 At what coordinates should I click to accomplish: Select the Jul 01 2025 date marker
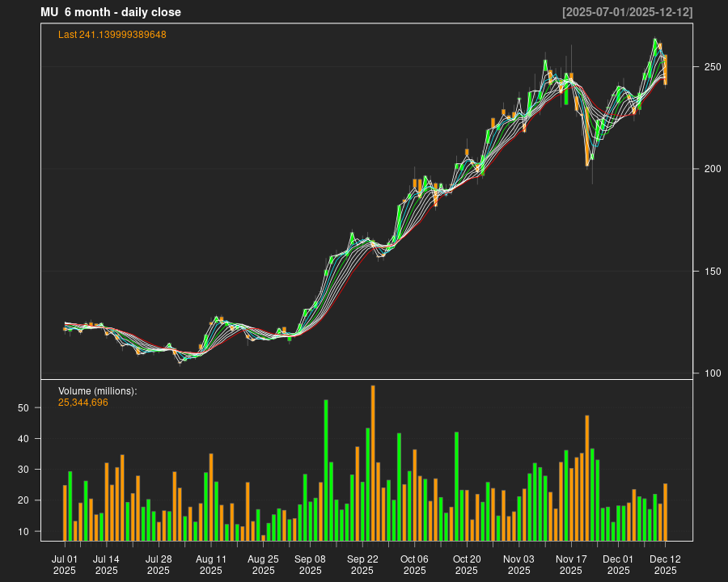(x=65, y=564)
